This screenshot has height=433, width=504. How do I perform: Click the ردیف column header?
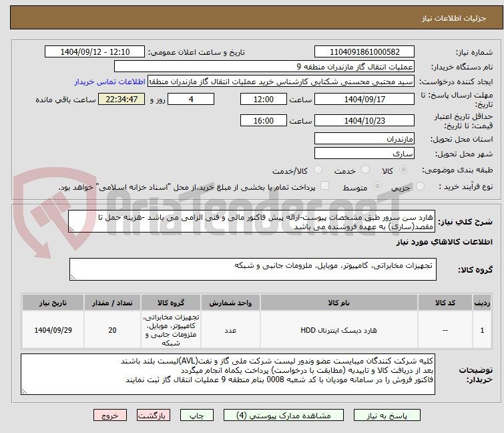click(x=482, y=303)
